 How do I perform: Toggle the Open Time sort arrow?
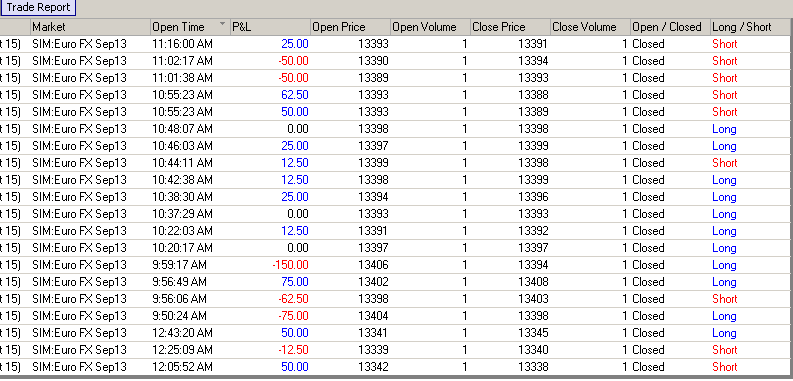point(223,24)
